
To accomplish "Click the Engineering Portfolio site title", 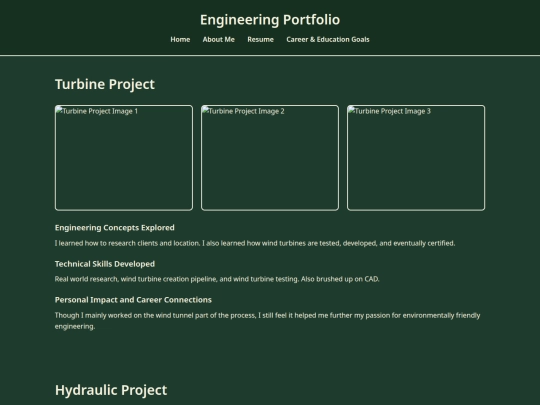I will [270, 20].
